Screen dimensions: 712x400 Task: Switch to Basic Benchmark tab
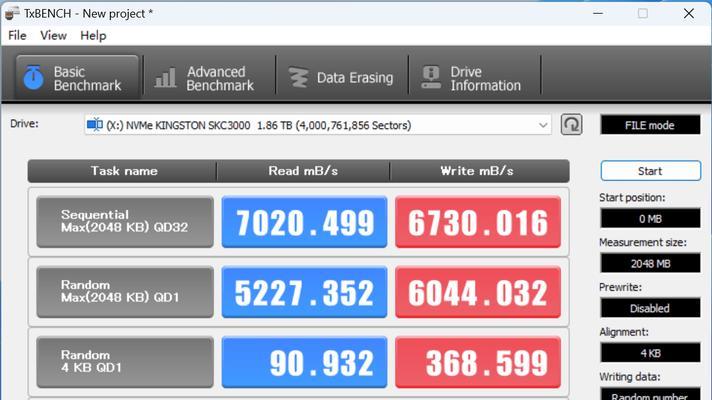click(77, 77)
